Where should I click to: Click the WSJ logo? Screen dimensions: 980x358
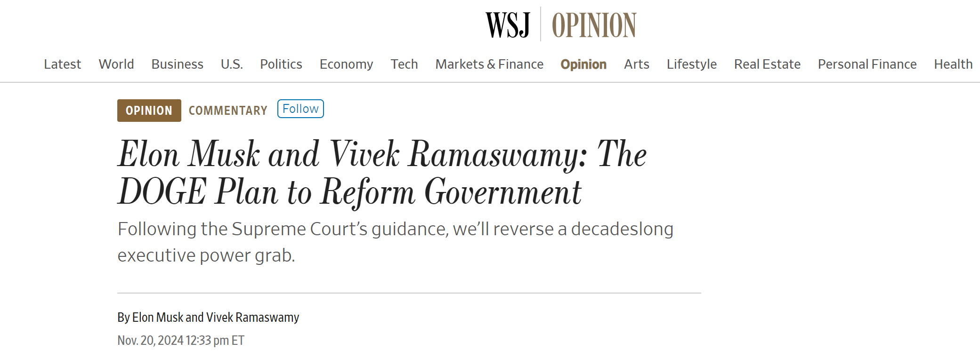click(x=508, y=25)
